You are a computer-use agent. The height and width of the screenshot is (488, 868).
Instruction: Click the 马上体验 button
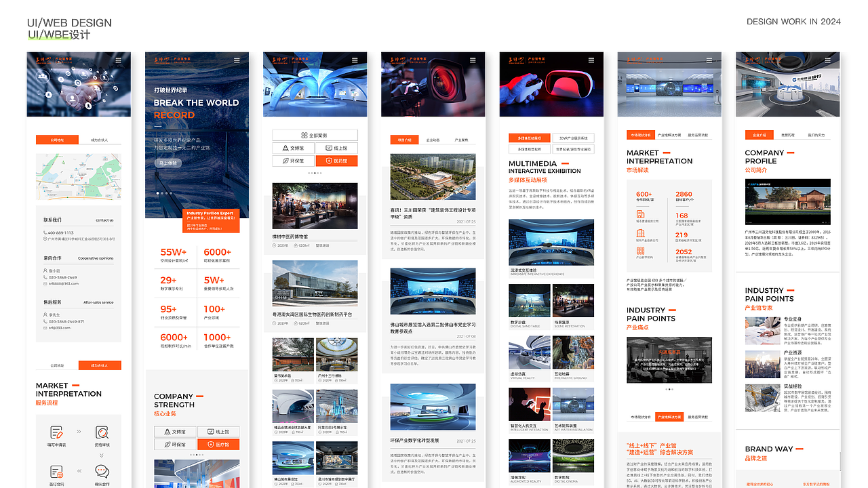[167, 163]
